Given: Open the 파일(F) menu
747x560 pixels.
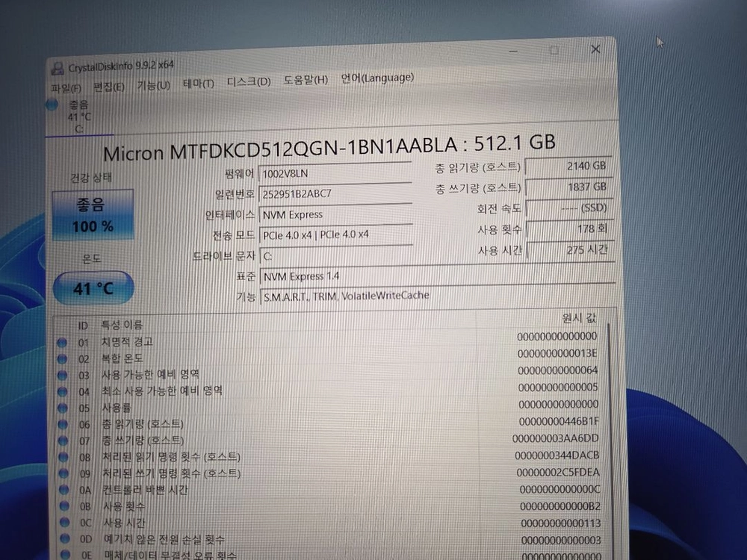Looking at the screenshot, I should pyautogui.click(x=66, y=88).
